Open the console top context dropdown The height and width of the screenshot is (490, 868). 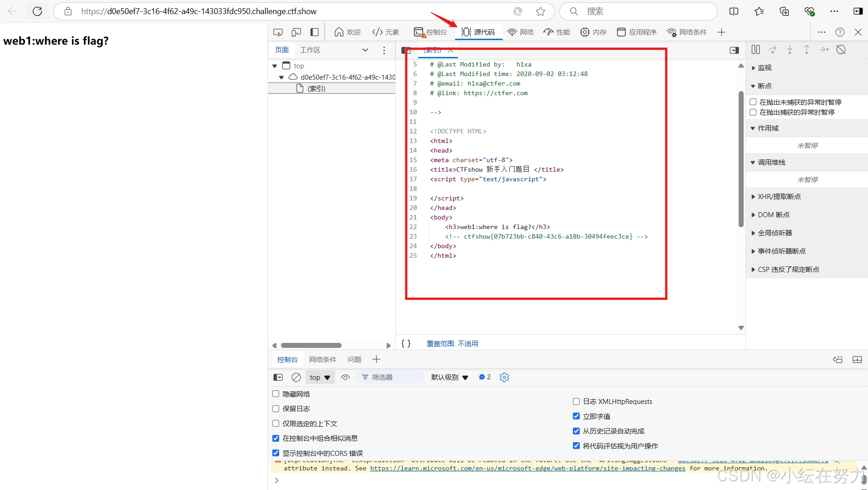pyautogui.click(x=320, y=377)
